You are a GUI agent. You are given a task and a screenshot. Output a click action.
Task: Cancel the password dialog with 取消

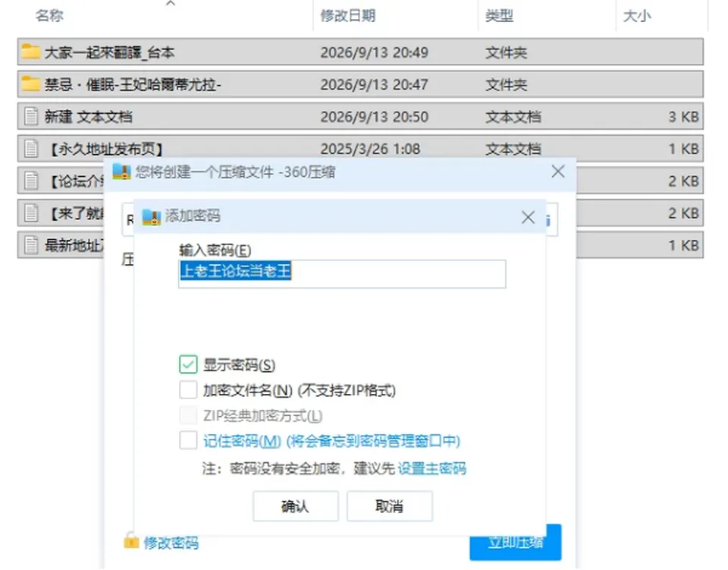390,506
